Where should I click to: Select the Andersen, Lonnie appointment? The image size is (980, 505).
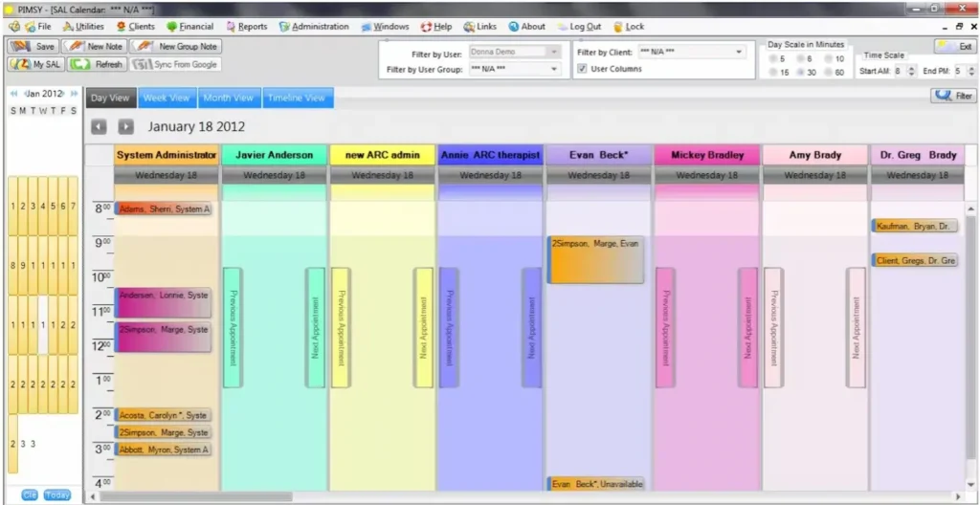(x=163, y=302)
